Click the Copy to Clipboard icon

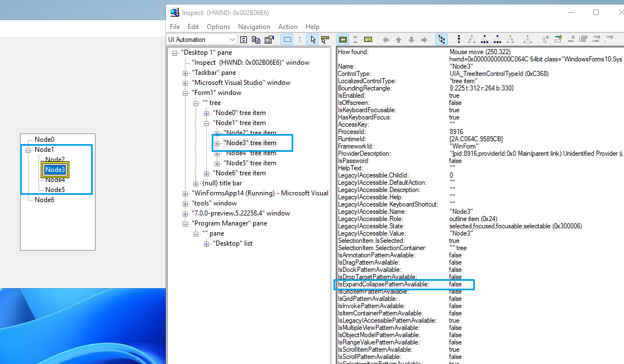pyautogui.click(x=256, y=39)
